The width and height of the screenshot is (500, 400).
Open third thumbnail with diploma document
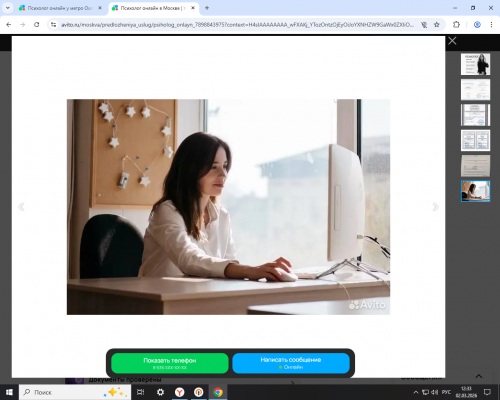pyautogui.click(x=475, y=115)
